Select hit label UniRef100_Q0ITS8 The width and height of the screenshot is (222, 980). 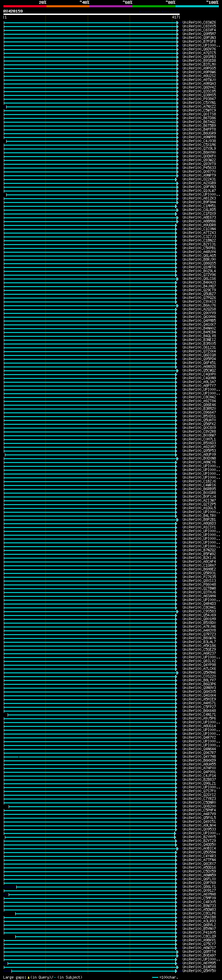point(199,114)
